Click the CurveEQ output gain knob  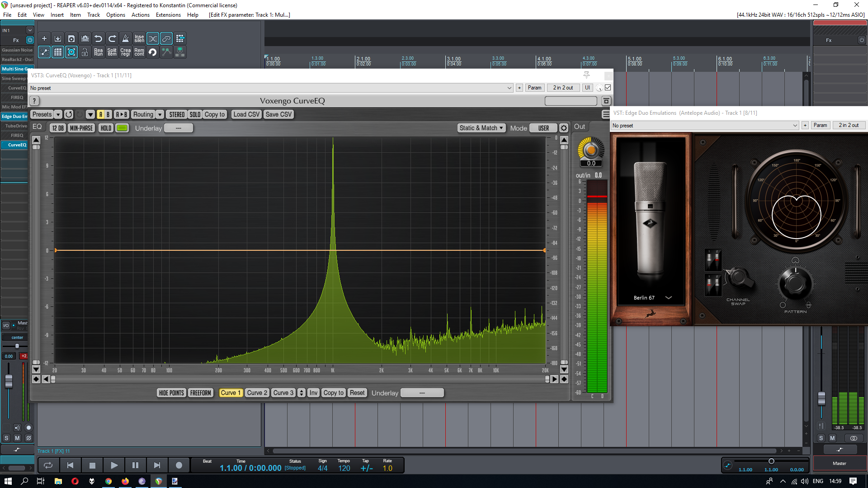point(591,150)
